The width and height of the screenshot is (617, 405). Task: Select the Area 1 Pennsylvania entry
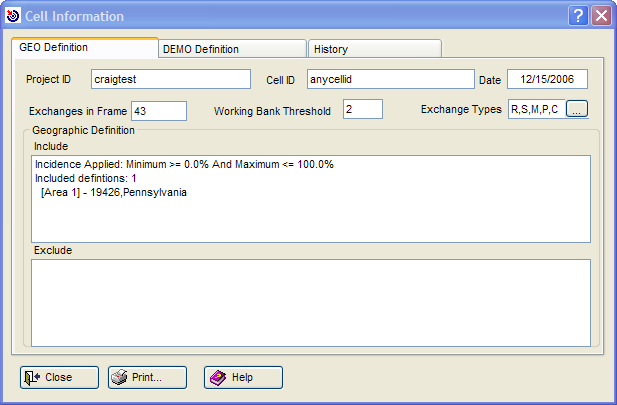(113, 192)
